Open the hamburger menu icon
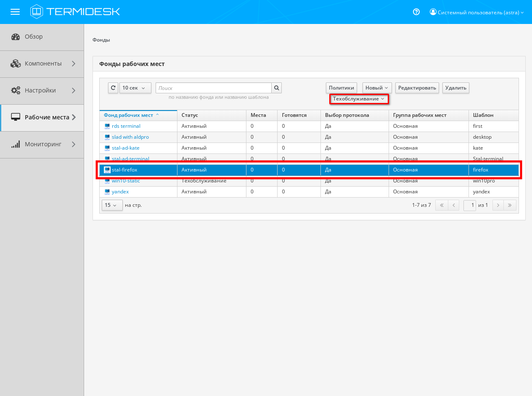The image size is (532, 396). [x=15, y=12]
